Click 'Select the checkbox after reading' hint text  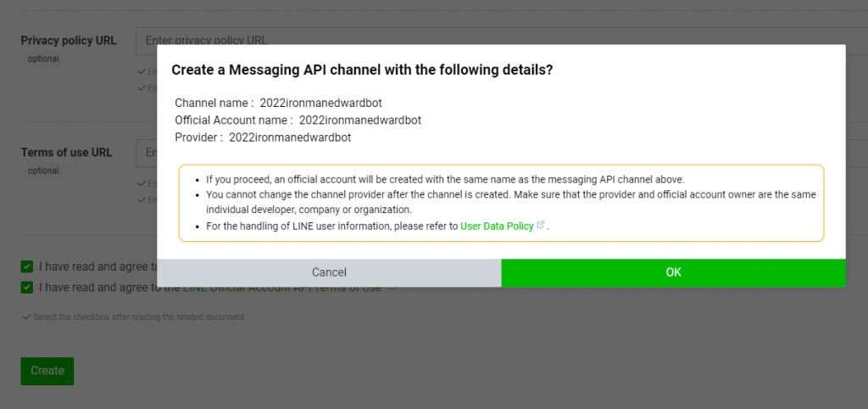coord(138,317)
